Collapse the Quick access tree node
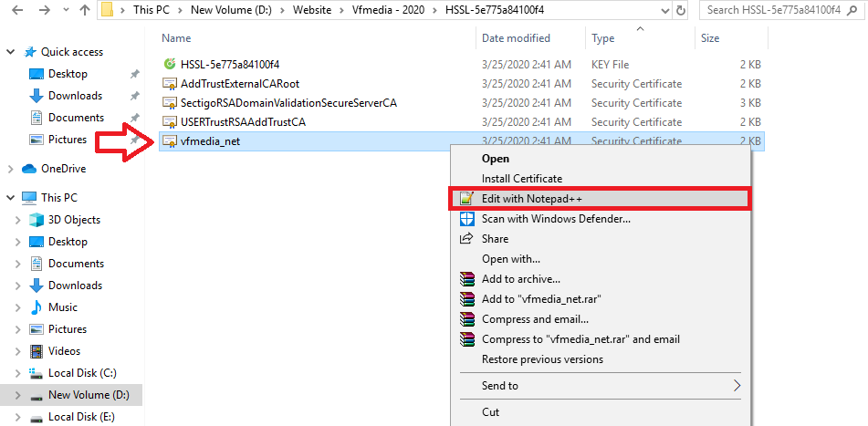The height and width of the screenshot is (426, 868). (x=10, y=52)
